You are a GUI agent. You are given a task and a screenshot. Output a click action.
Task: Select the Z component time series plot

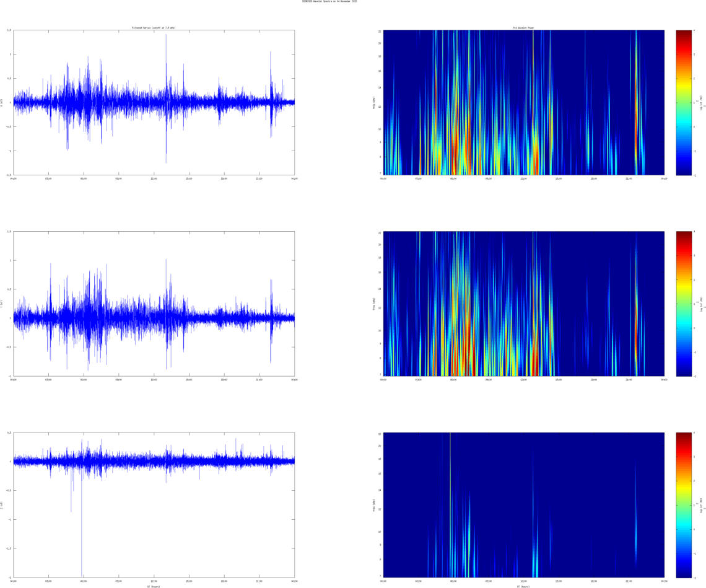(154, 505)
